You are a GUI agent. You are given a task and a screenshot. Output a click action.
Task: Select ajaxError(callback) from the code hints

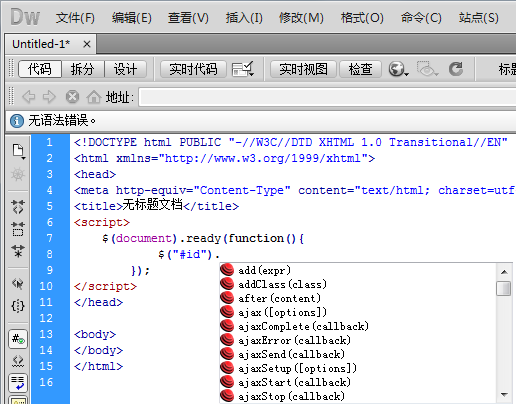(357, 340)
